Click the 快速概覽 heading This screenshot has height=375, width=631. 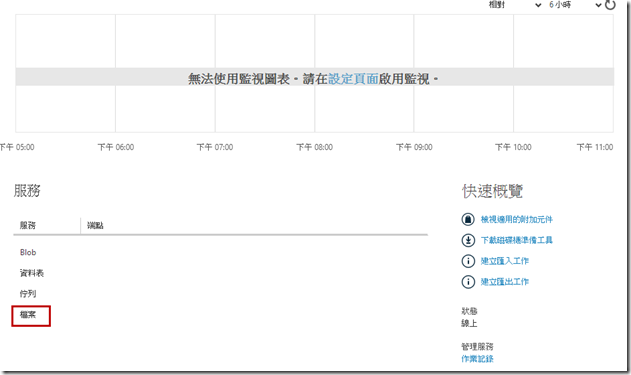[493, 191]
